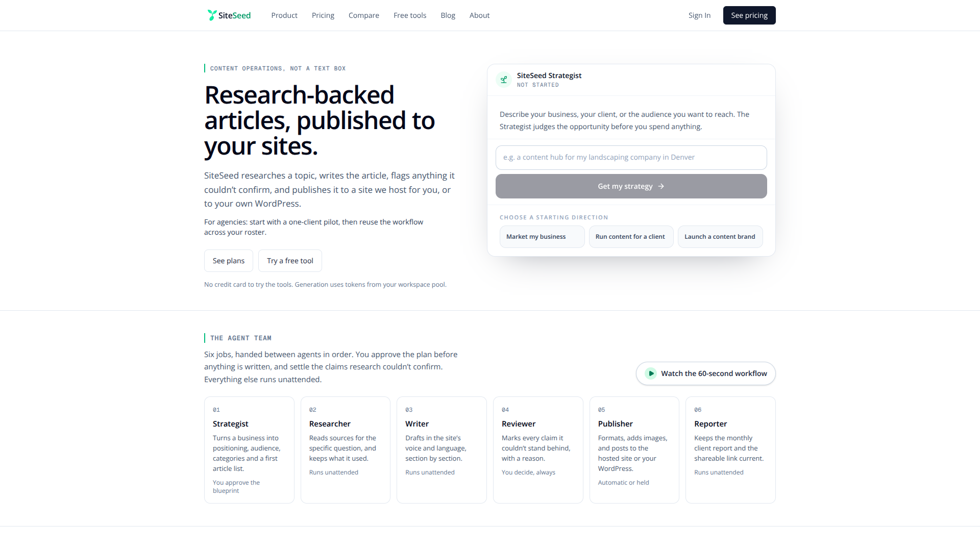This screenshot has width=980, height=551.
Task: Select the Strategist agent card
Action: (x=249, y=450)
